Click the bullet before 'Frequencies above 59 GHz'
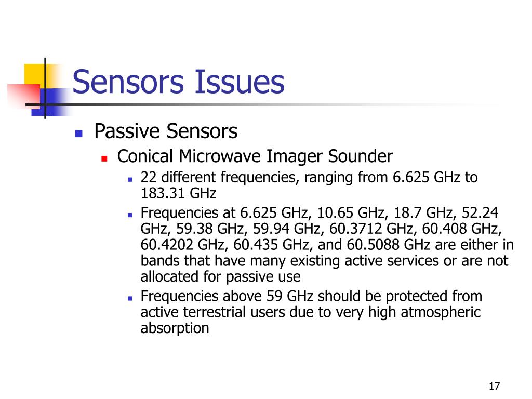Image resolution: width=532 pixels, height=399 pixels. click(130, 299)
